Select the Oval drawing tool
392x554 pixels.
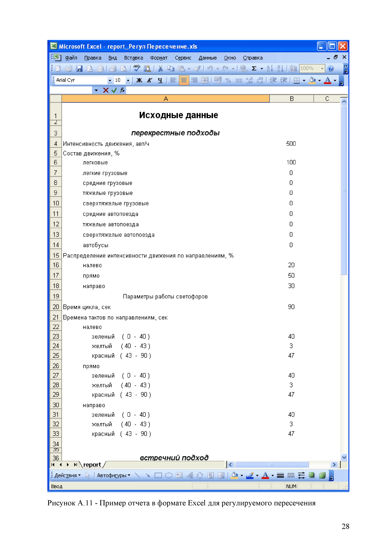168,476
